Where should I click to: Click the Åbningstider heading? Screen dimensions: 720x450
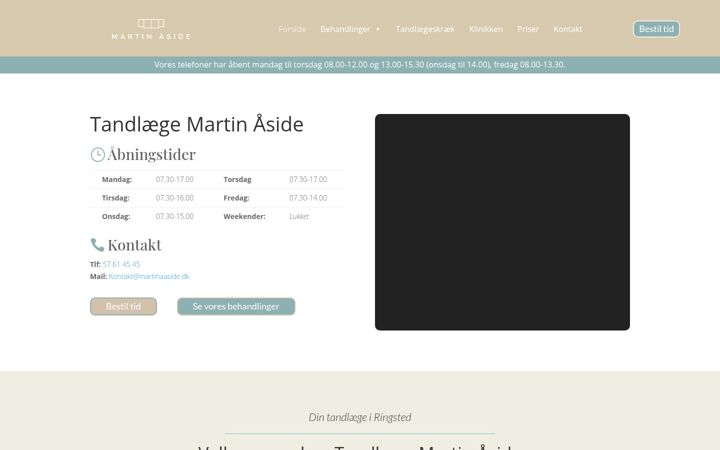point(152,155)
